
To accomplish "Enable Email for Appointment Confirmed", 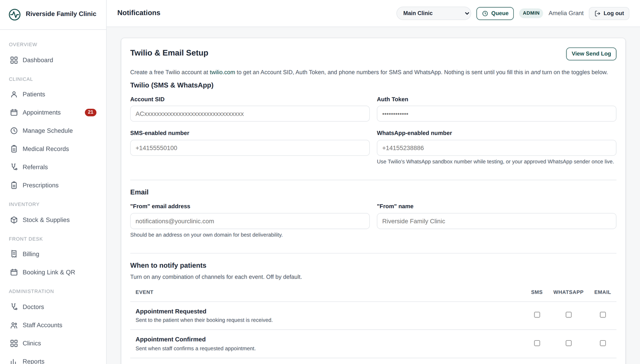I will click(x=603, y=343).
